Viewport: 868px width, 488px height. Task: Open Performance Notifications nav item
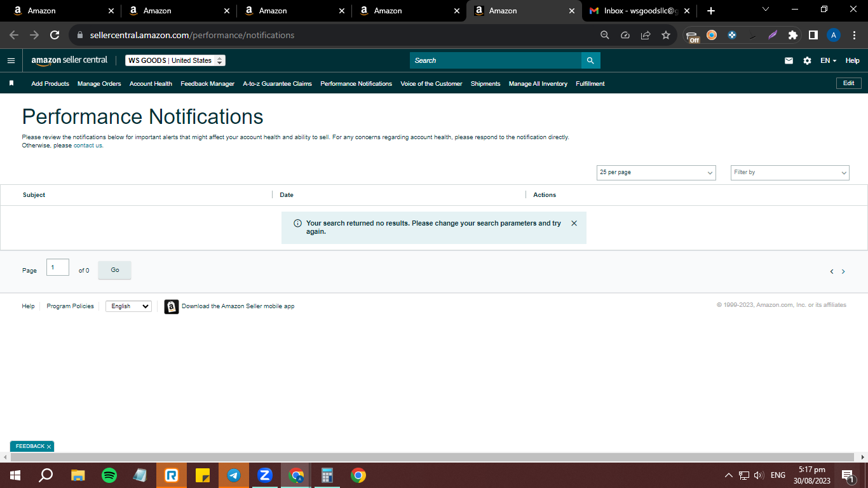356,83
